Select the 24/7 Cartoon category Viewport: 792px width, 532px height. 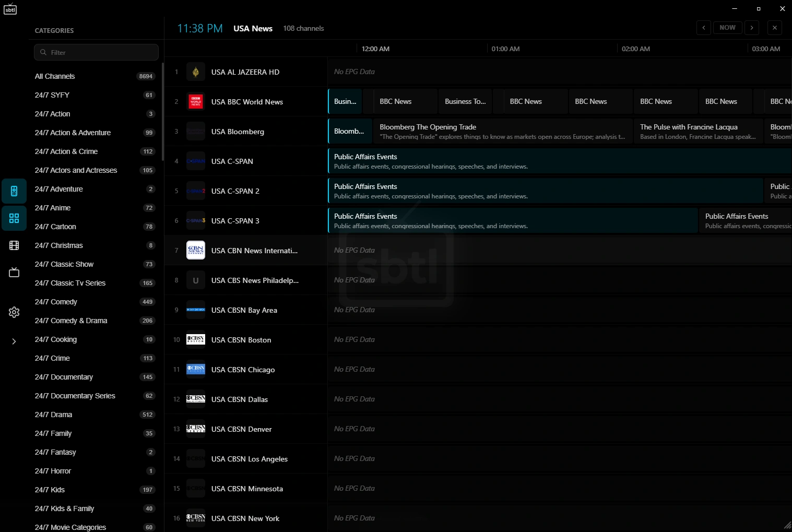click(95, 227)
